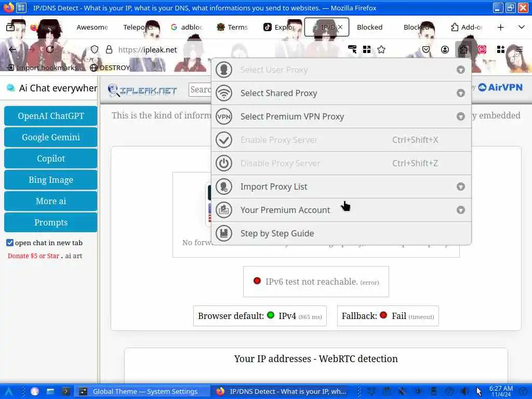Open the Firefox account icon
The height and width of the screenshot is (399, 532).
pyautogui.click(x=445, y=49)
